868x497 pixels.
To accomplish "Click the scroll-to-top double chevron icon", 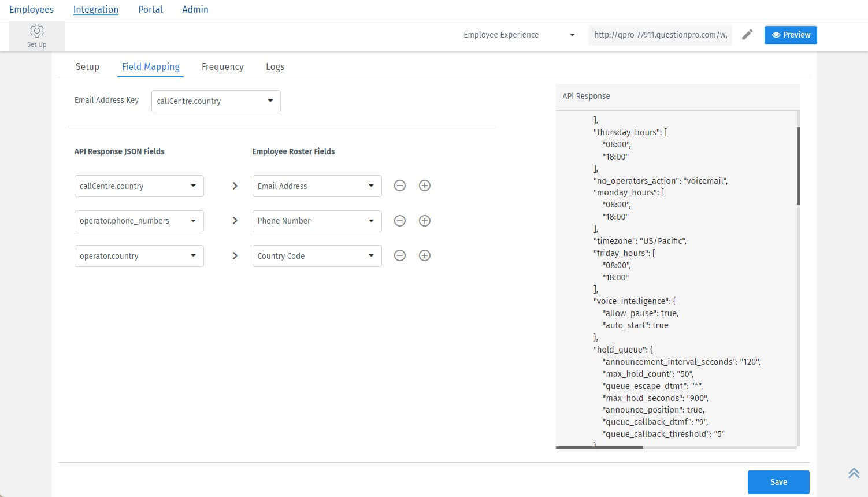I will coord(853,472).
